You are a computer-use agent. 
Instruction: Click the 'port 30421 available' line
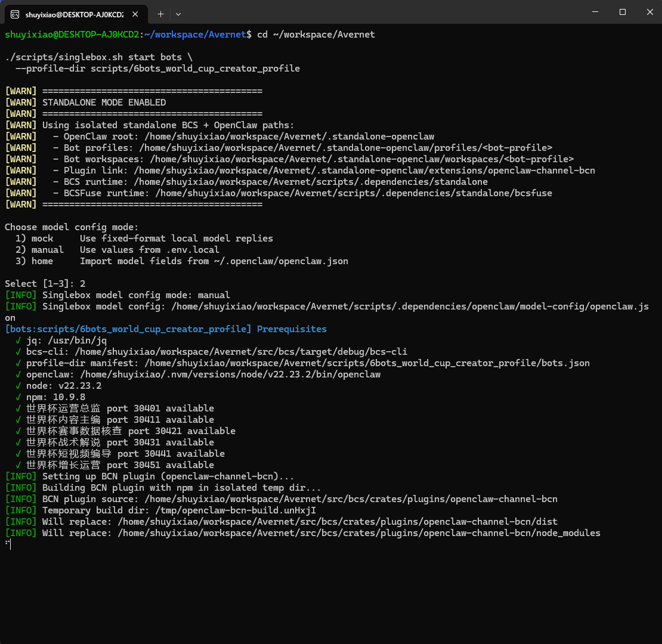[x=125, y=431]
